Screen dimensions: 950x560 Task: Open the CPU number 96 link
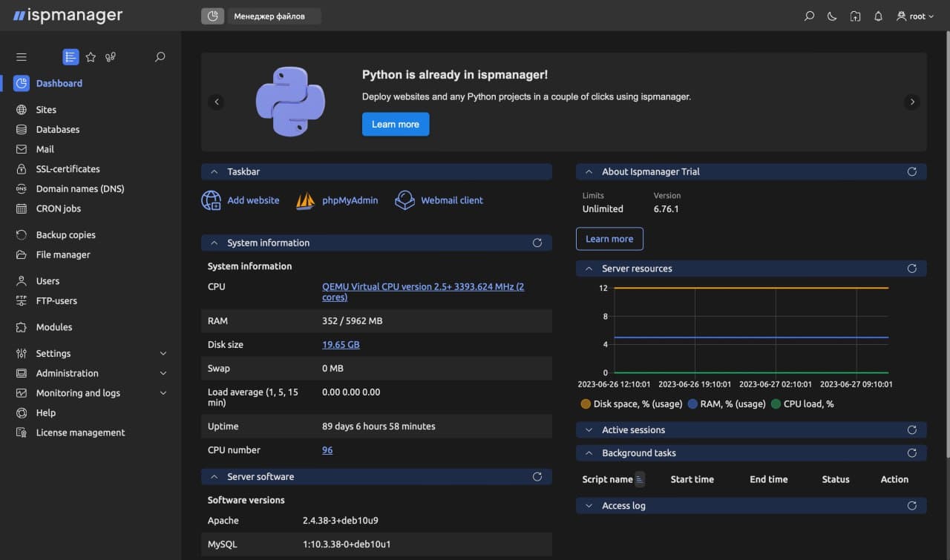tap(327, 449)
